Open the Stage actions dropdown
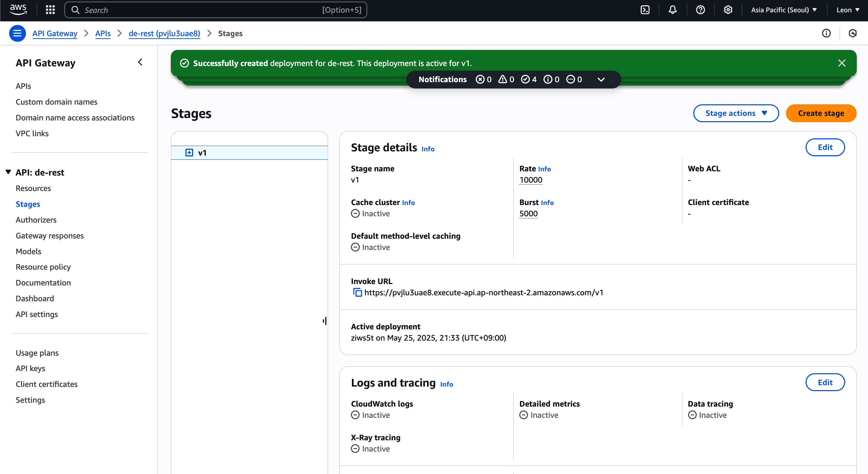Viewport: 868px width, 474px height. pyautogui.click(x=736, y=113)
